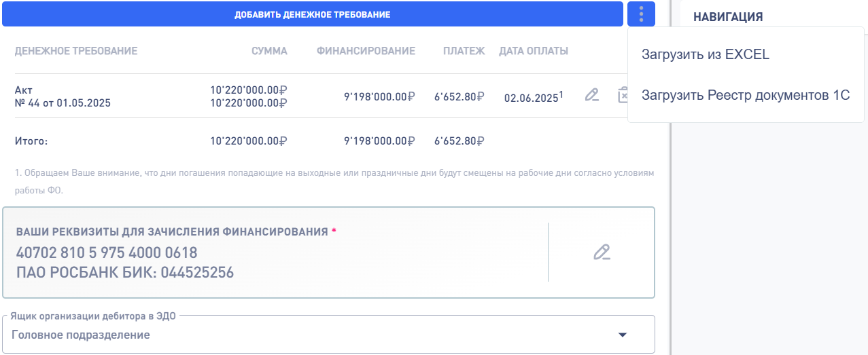Open the Головное подразделение combo box
Image resolution: width=868 pixels, height=355 pixels.
pyautogui.click(x=328, y=335)
